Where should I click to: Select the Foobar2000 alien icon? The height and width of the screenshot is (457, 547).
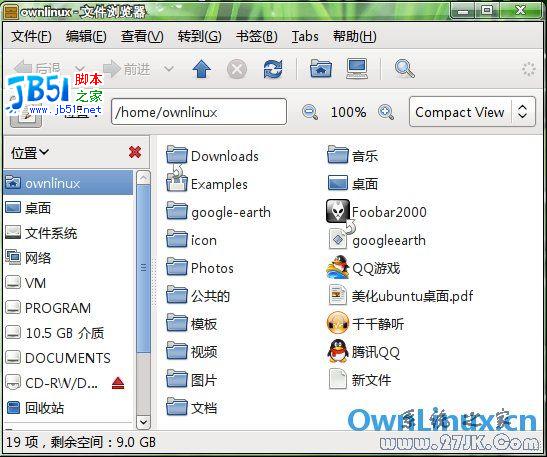coord(338,211)
